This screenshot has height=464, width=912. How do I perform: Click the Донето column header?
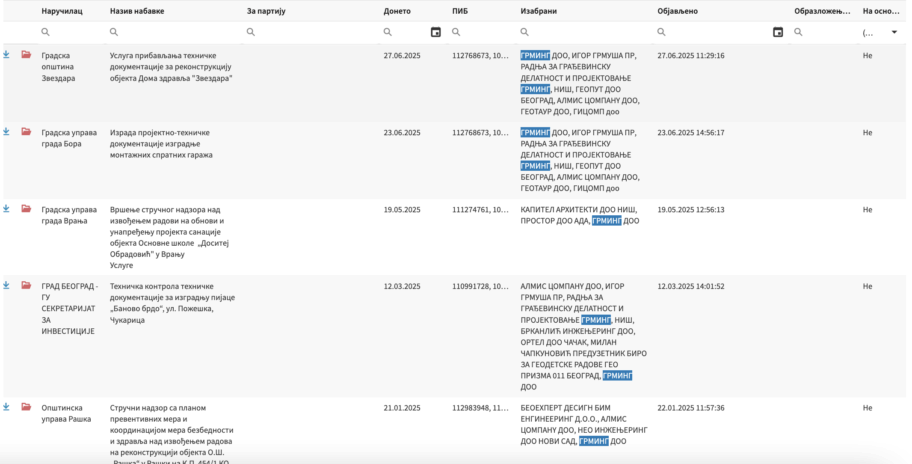(397, 10)
